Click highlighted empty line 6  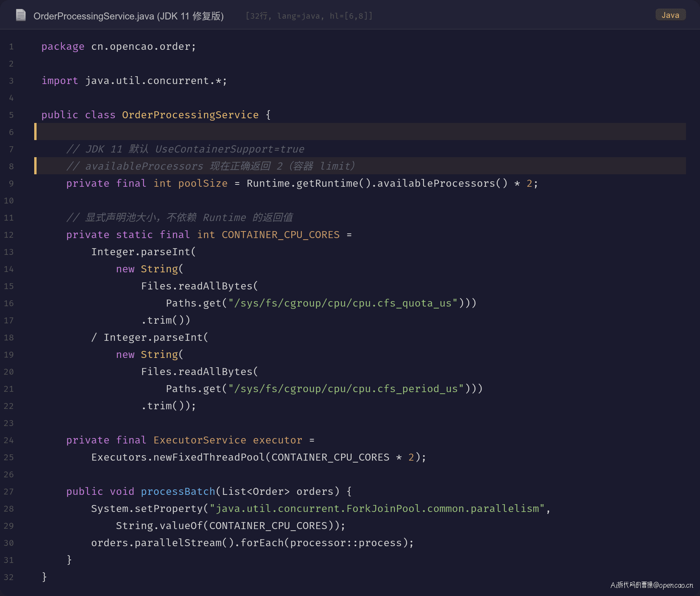[360, 131]
